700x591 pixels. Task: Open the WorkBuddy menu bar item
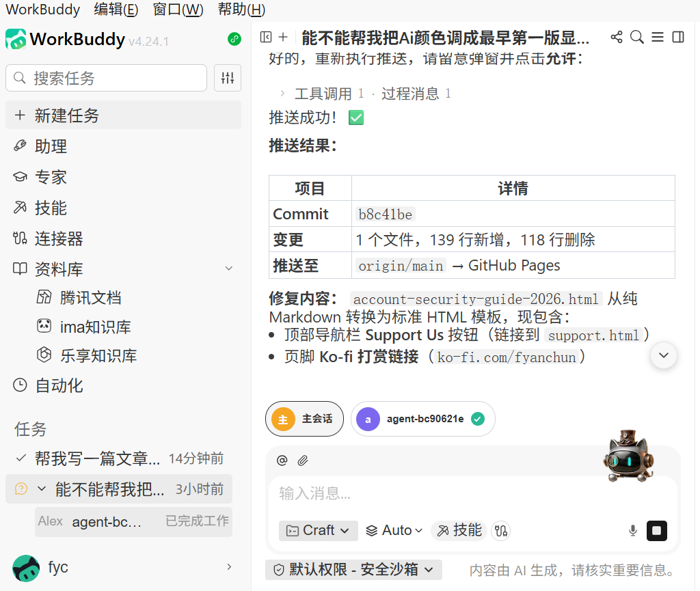[43, 10]
